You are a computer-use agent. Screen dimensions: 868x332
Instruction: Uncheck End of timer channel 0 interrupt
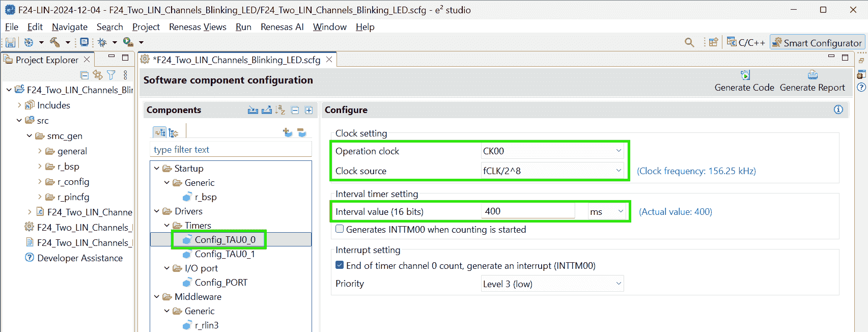[x=340, y=265]
